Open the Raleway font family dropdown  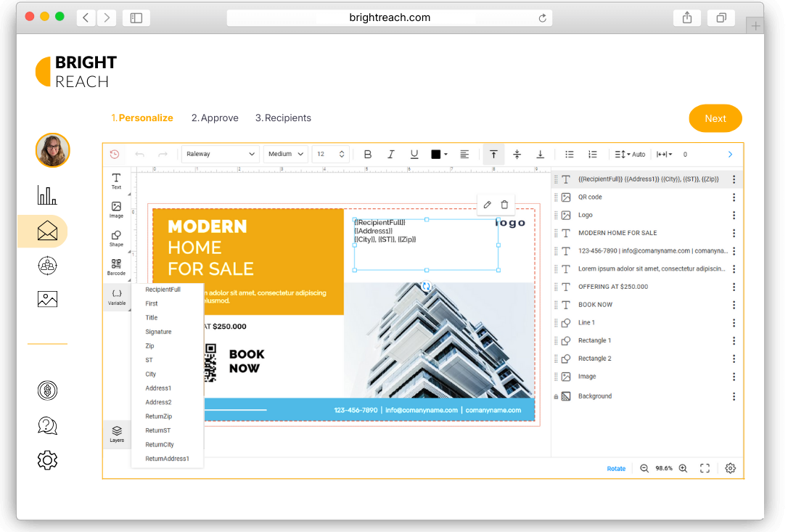click(220, 154)
